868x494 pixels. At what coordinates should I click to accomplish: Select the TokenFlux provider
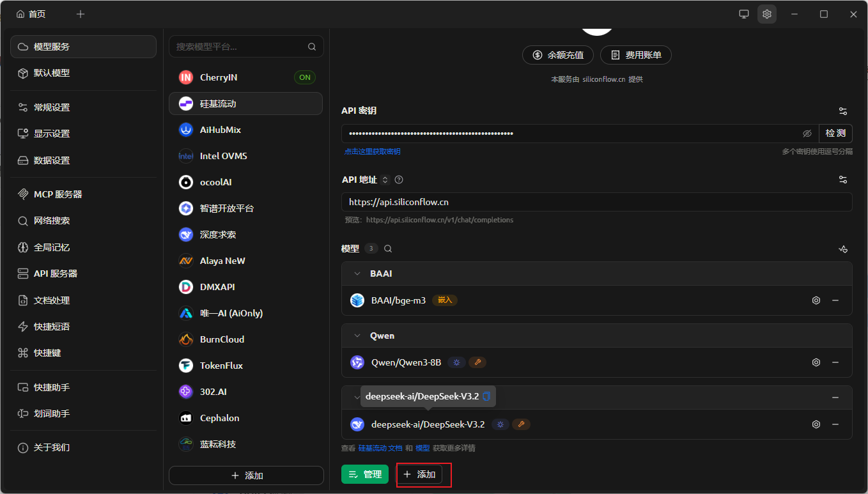pyautogui.click(x=246, y=366)
